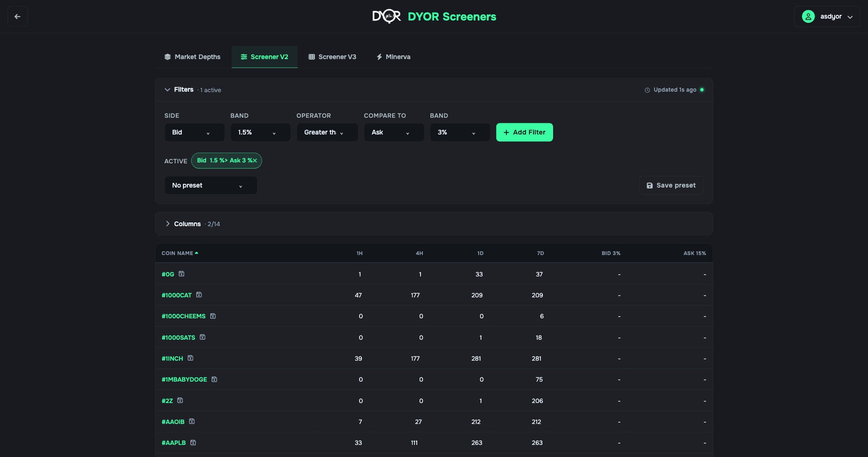Open the Minerva tab
The width and height of the screenshot is (868, 457).
pos(394,57)
